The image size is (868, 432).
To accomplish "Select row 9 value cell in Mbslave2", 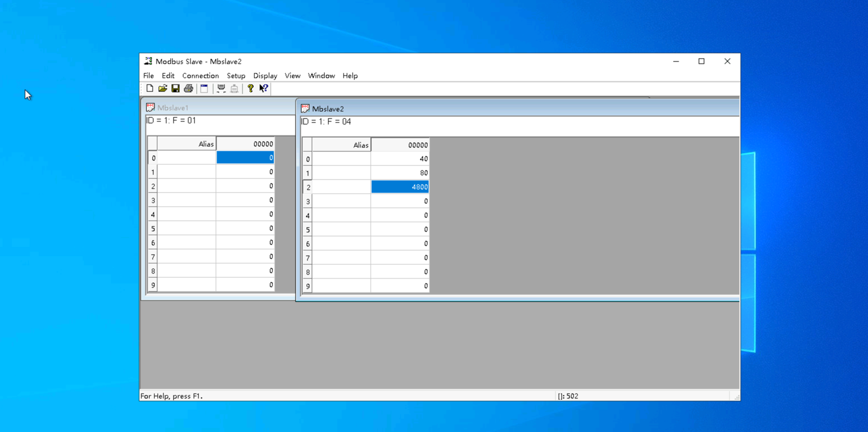I will pos(400,286).
